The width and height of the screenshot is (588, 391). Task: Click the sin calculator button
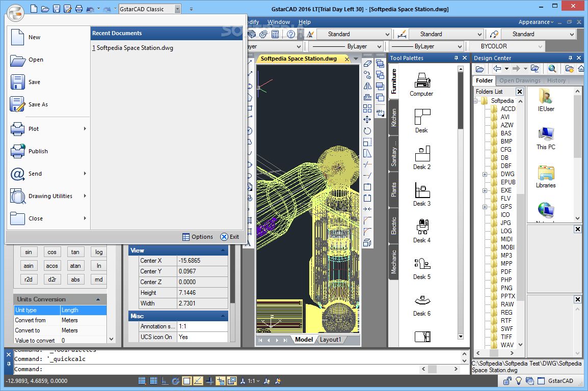[29, 252]
